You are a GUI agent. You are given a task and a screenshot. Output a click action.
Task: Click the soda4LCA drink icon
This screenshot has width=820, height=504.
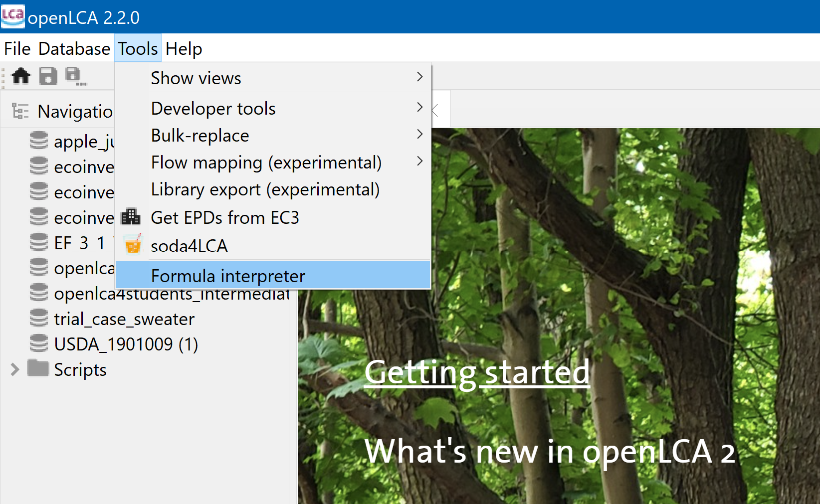point(133,244)
